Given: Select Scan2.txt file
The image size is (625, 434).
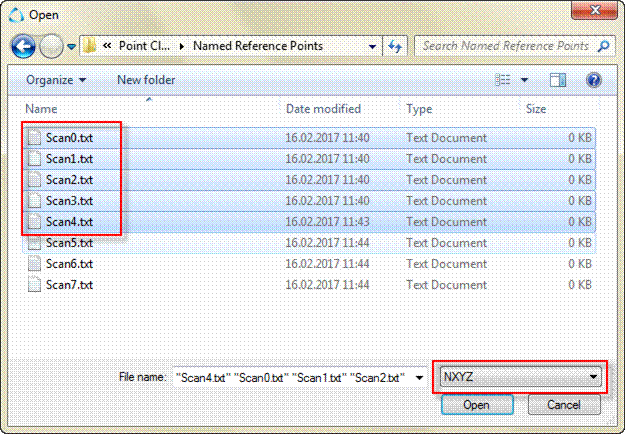Looking at the screenshot, I should tap(309, 180).
